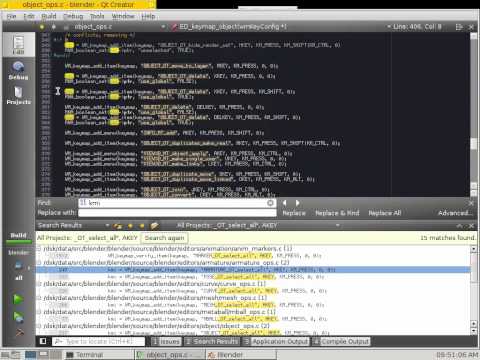
Task: Select the MARKER_OT_select_all result row
Action: (x=253, y=256)
